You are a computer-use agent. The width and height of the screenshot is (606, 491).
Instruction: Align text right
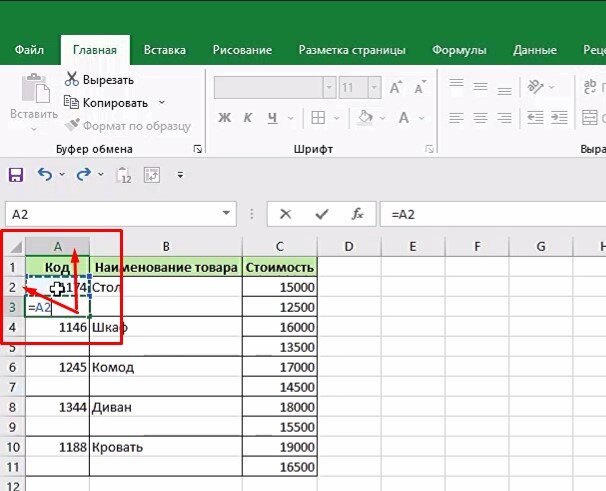click(x=504, y=118)
